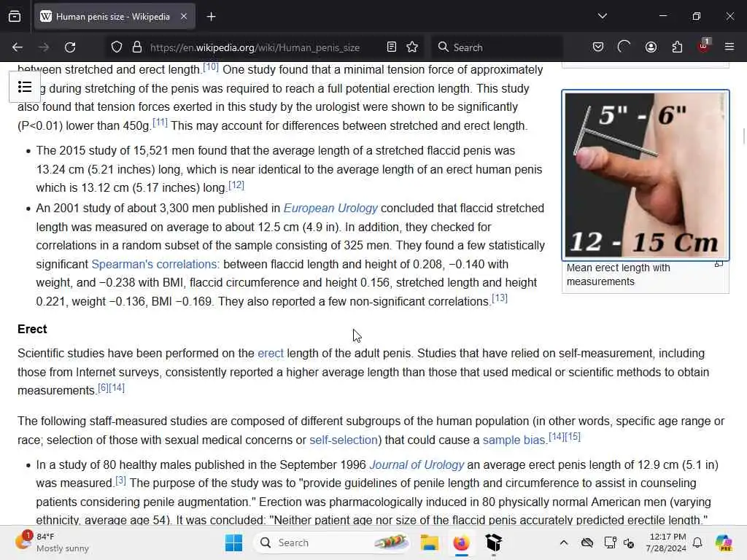Enlarge image via caption expand icon

(x=719, y=264)
